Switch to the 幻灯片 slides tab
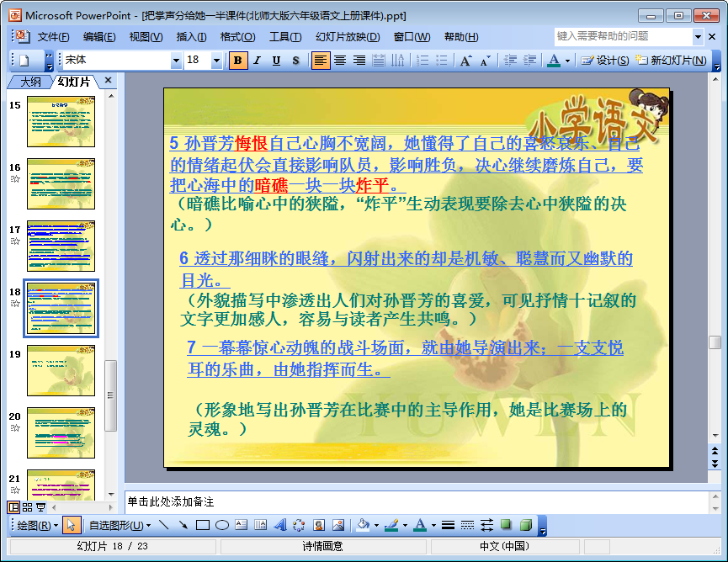The width and height of the screenshot is (728, 562). (74, 82)
